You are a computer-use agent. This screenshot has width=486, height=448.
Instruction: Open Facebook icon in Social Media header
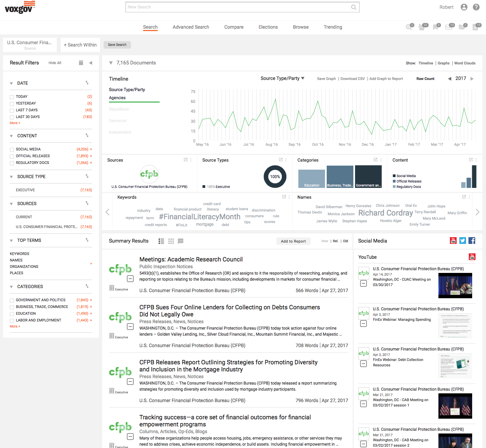[472, 241]
